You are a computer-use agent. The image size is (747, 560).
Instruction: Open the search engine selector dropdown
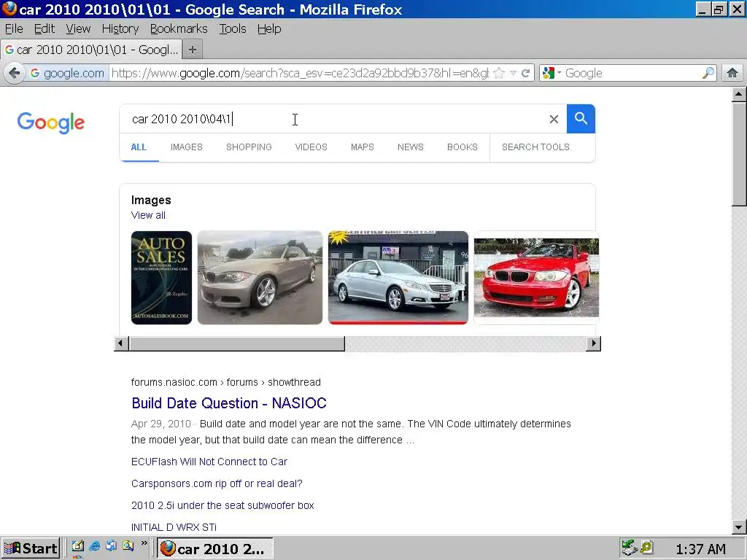coord(552,73)
